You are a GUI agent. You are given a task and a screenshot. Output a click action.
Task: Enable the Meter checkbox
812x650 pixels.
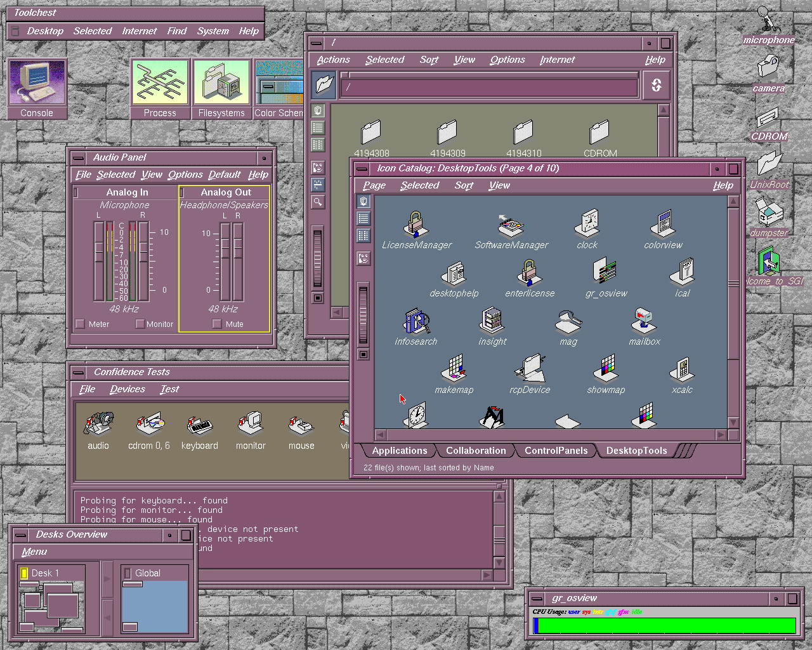(81, 324)
